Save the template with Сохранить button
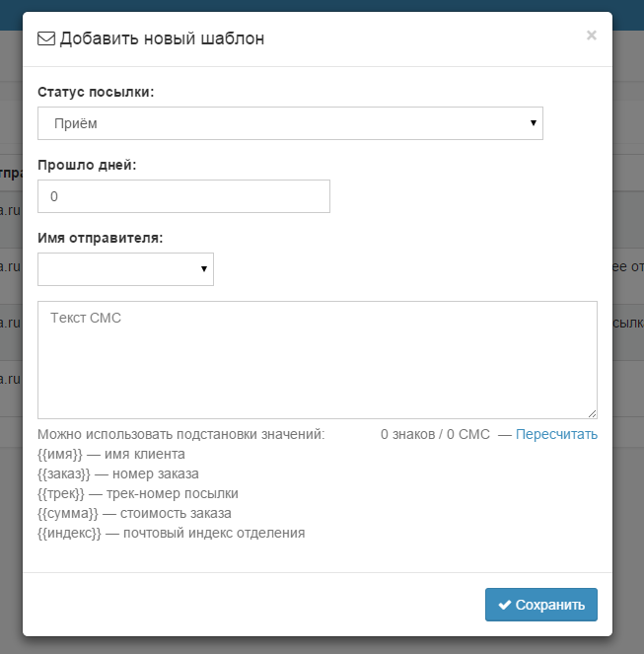 [541, 605]
